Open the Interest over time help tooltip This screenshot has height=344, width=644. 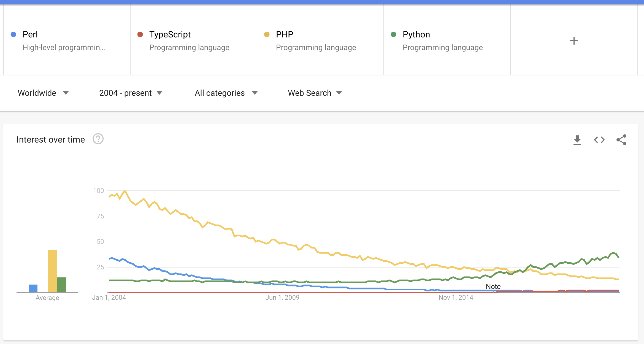coord(98,139)
